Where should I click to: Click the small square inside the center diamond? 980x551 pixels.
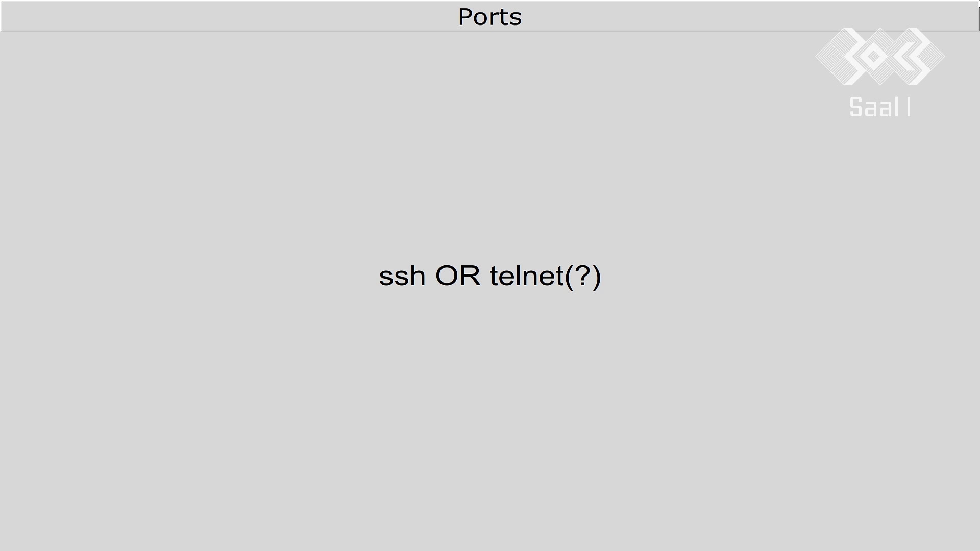tap(874, 57)
